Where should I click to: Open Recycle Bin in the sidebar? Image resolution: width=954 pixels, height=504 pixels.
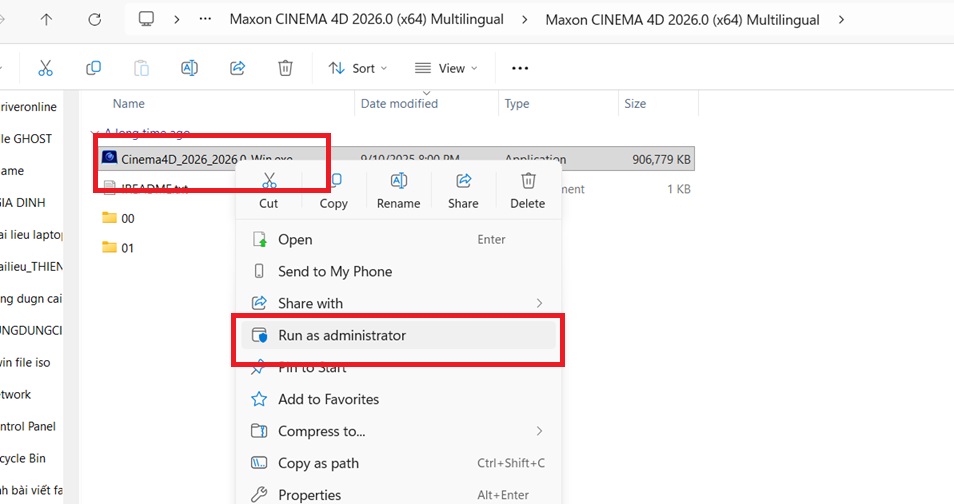pos(23,458)
